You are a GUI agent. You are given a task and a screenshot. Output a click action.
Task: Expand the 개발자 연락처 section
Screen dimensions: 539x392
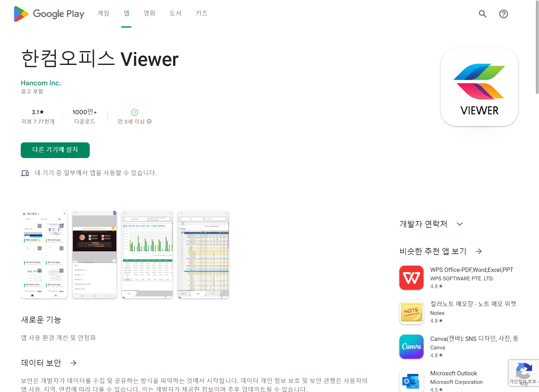[460, 224]
